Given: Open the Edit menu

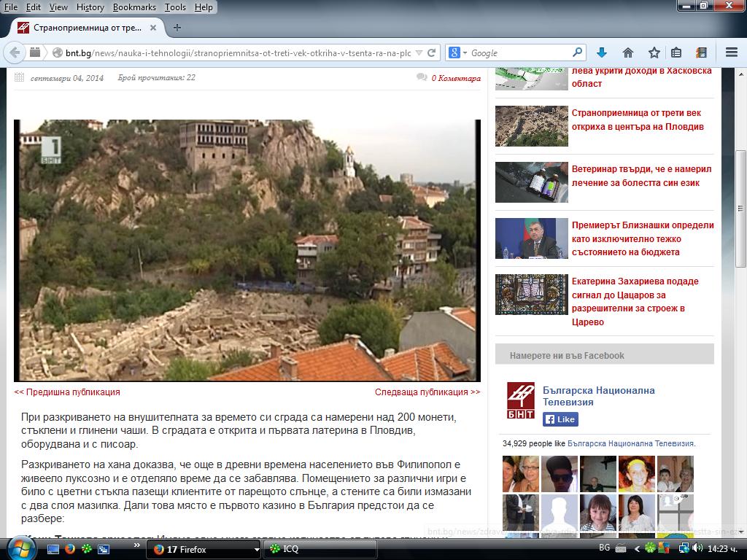Looking at the screenshot, I should 34,7.
